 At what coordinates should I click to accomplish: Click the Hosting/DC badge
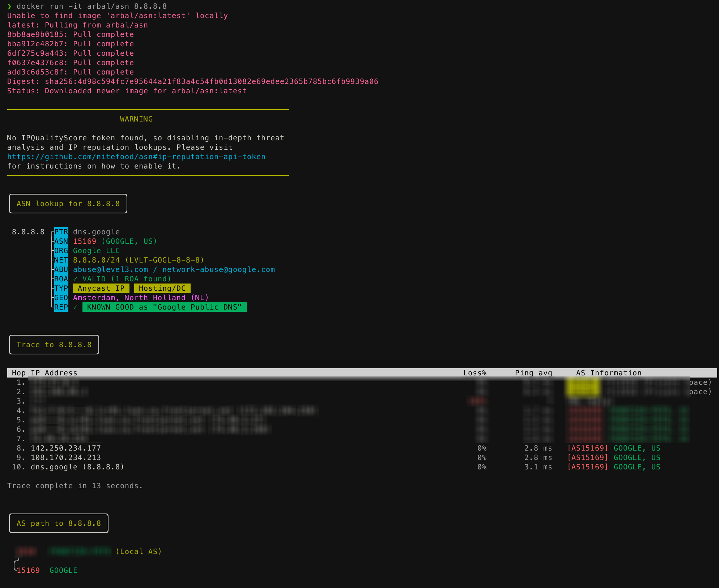(x=162, y=288)
